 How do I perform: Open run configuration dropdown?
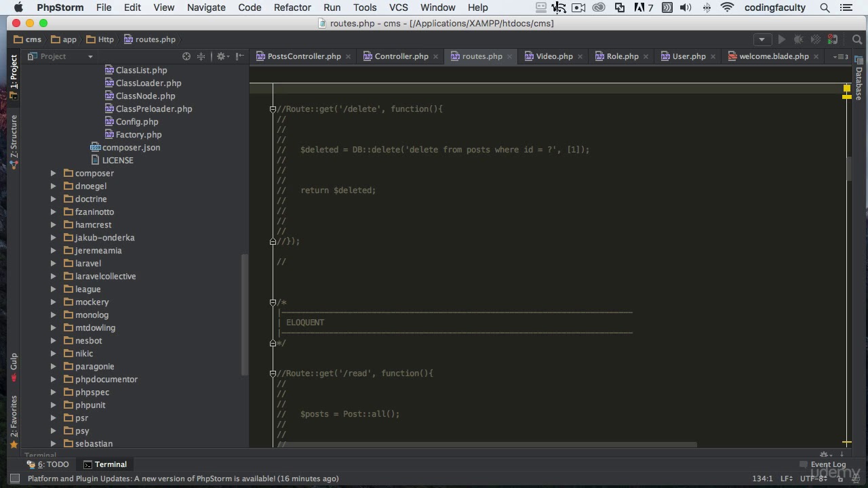pos(762,39)
